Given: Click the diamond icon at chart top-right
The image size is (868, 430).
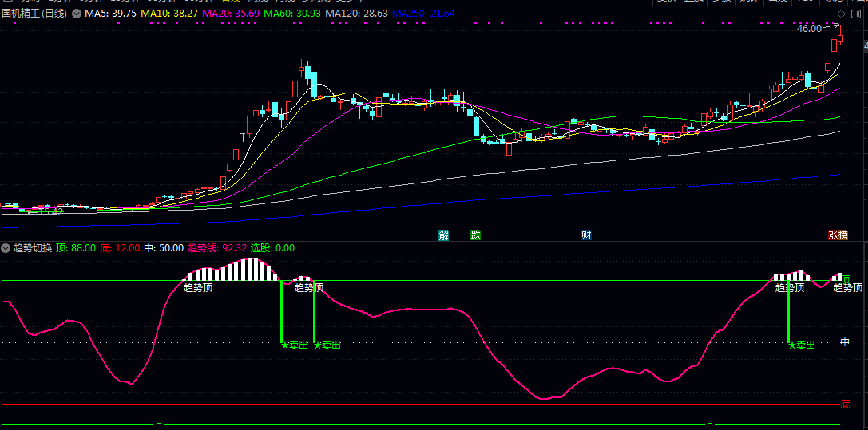Looking at the screenshot, I should coord(841,14).
